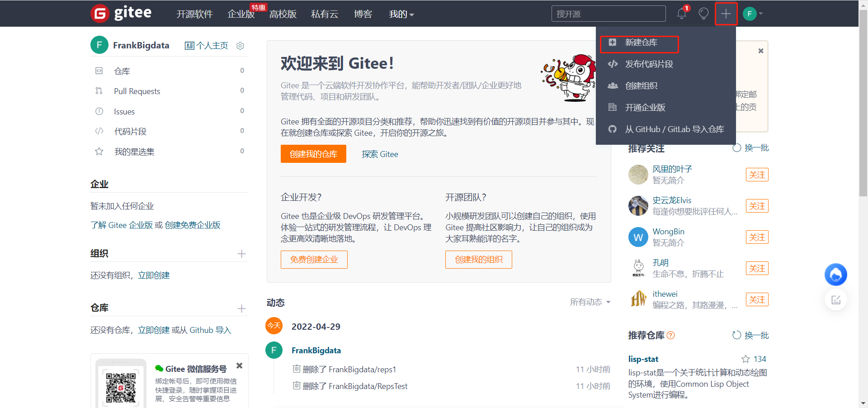Click the 创建我的仓库 orange button
Viewport: 868px width, 408px height.
pyautogui.click(x=313, y=154)
